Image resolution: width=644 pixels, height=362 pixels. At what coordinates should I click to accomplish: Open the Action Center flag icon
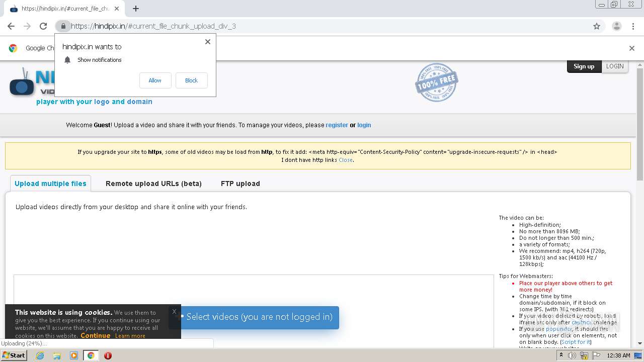click(596, 355)
